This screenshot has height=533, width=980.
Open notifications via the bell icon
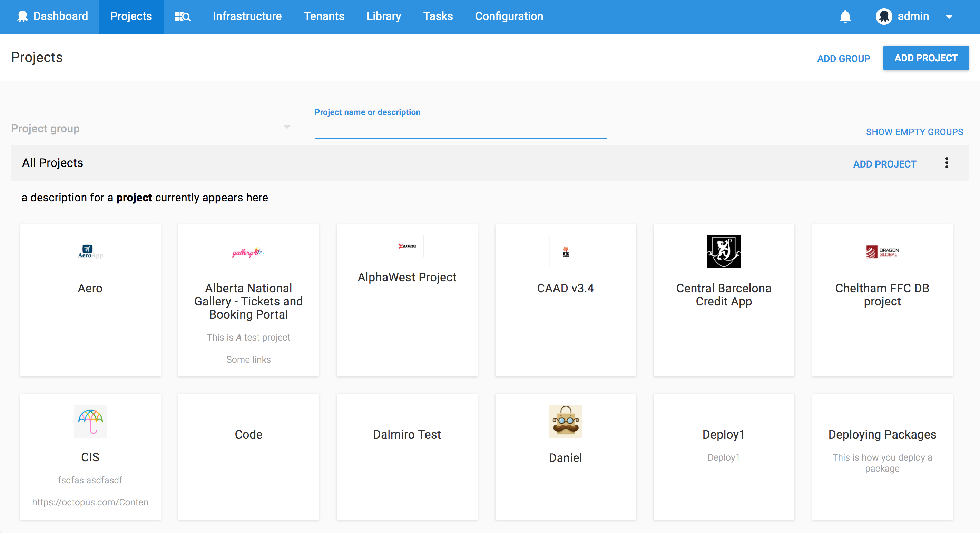point(845,16)
